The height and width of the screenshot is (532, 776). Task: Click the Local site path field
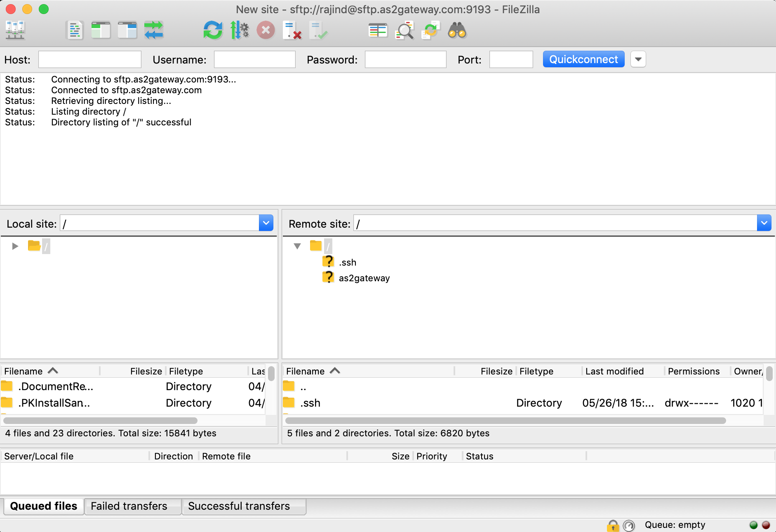pos(160,223)
